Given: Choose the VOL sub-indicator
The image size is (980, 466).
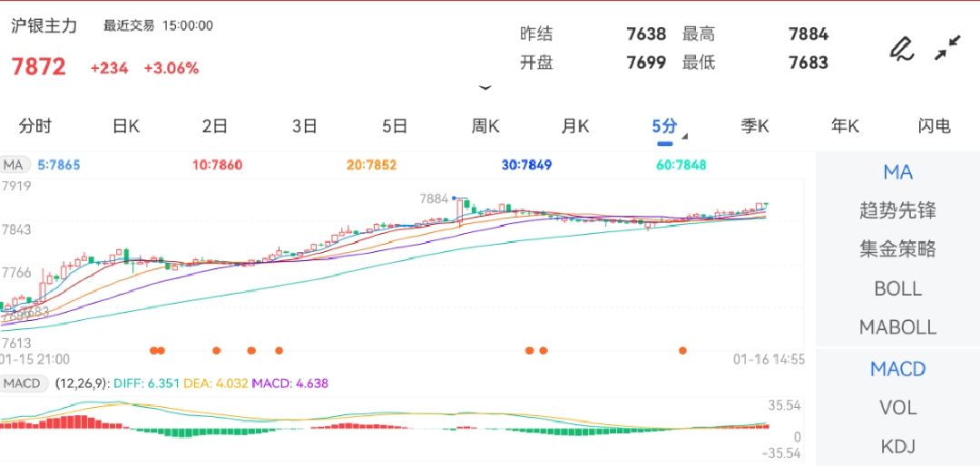Looking at the screenshot, I should click(897, 408).
